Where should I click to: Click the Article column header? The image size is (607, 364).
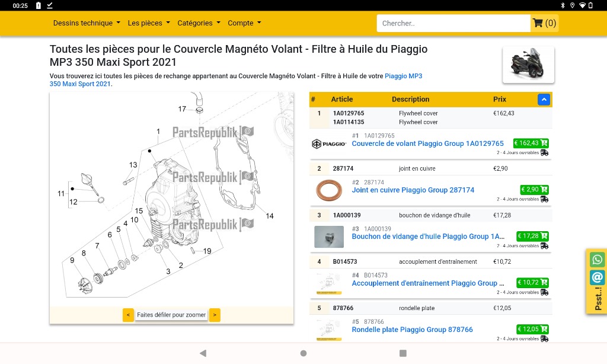click(x=342, y=99)
